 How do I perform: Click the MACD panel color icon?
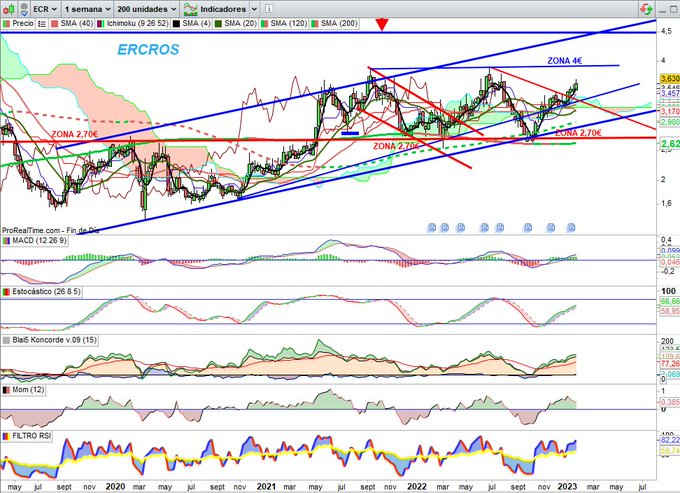pyautogui.click(x=6, y=241)
